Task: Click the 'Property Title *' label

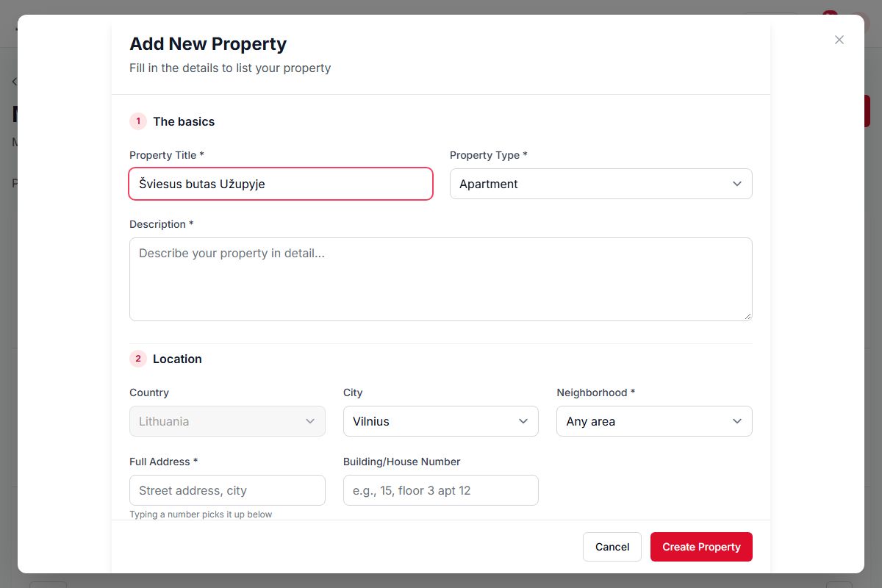Action: click(167, 155)
